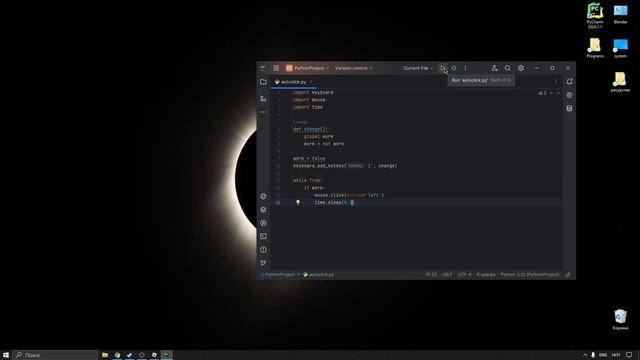Click the PyCharm logo icon in title bar
The width and height of the screenshot is (640, 360).
click(263, 68)
